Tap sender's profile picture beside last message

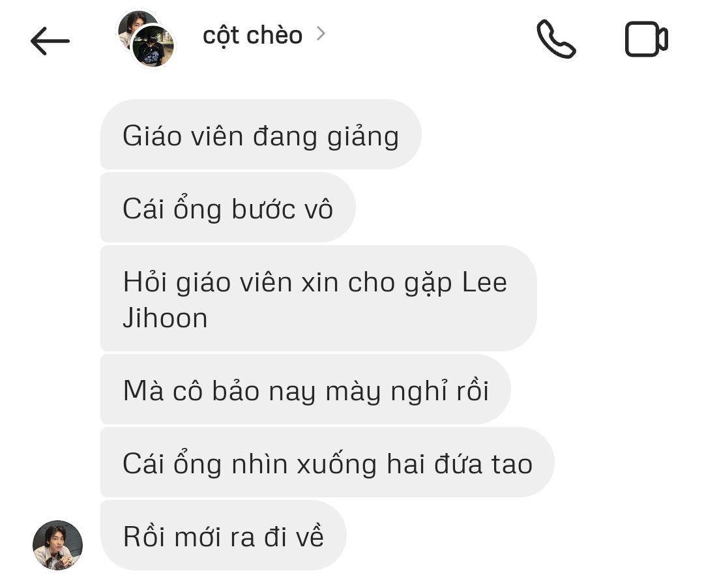57,545
